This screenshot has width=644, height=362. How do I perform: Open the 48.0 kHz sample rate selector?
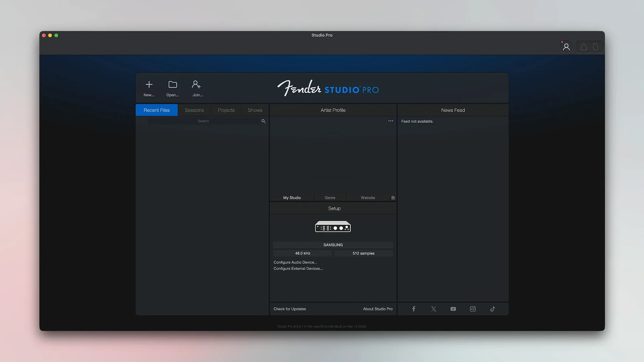303,253
